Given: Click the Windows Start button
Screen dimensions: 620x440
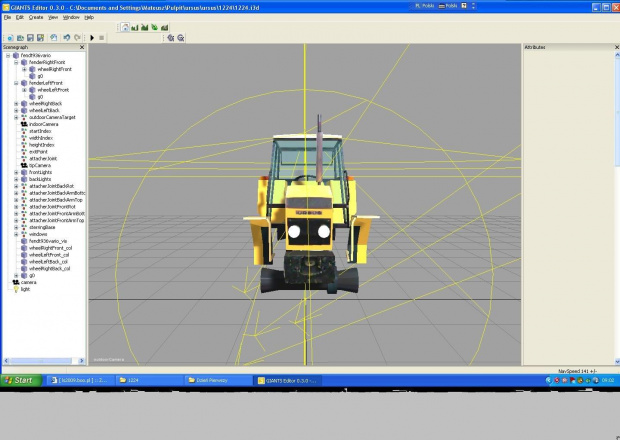Looking at the screenshot, I should [x=18, y=380].
